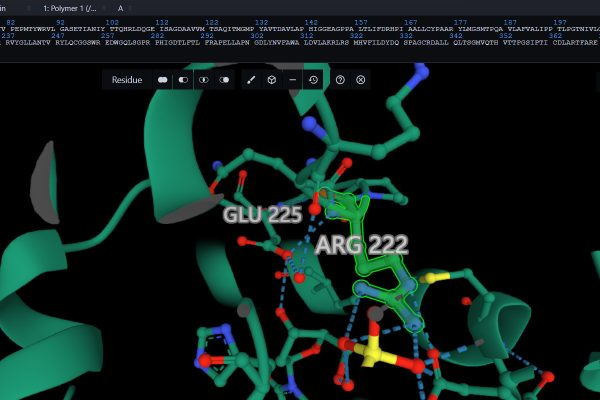The height and width of the screenshot is (400, 600).
Task: Open the selection mode help icon
Action: (x=340, y=79)
